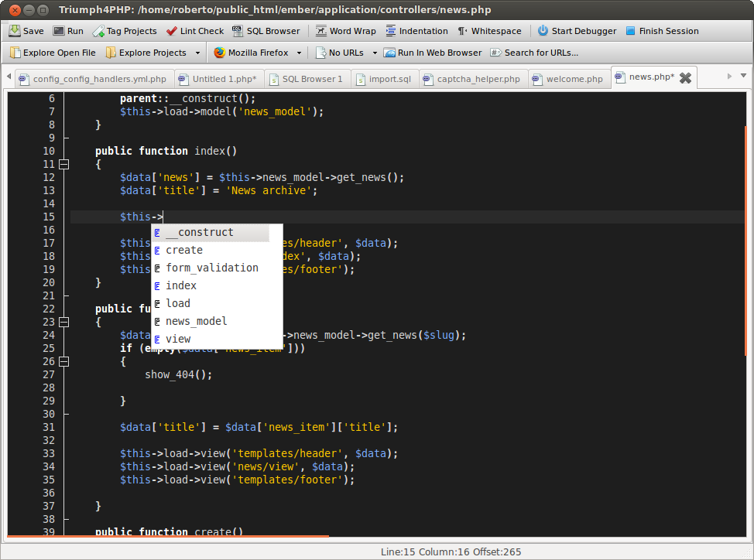Click the Save button label
The image size is (754, 560).
pos(33,31)
